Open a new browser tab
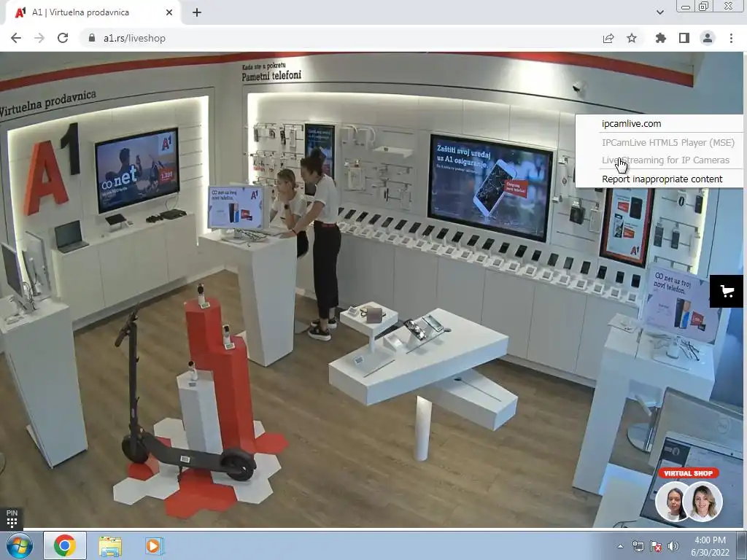 point(197,13)
